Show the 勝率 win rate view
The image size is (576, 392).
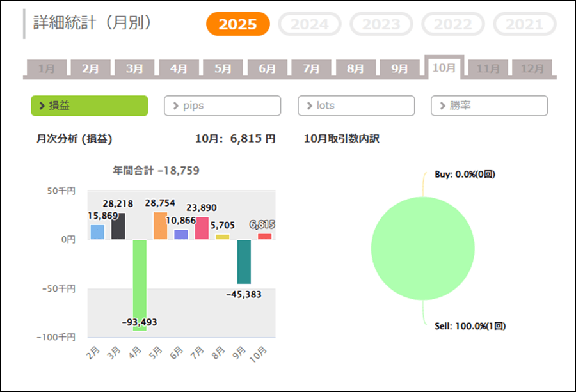click(x=489, y=106)
